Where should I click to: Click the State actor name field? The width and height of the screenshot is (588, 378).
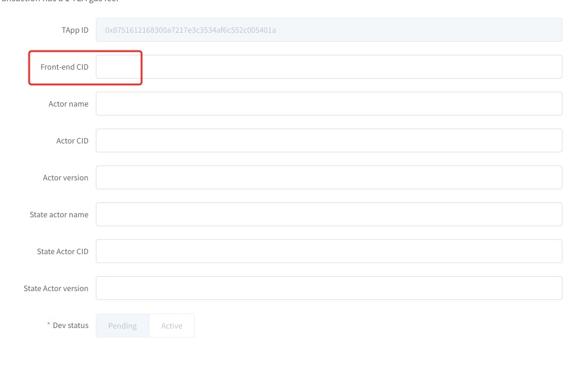(x=329, y=214)
